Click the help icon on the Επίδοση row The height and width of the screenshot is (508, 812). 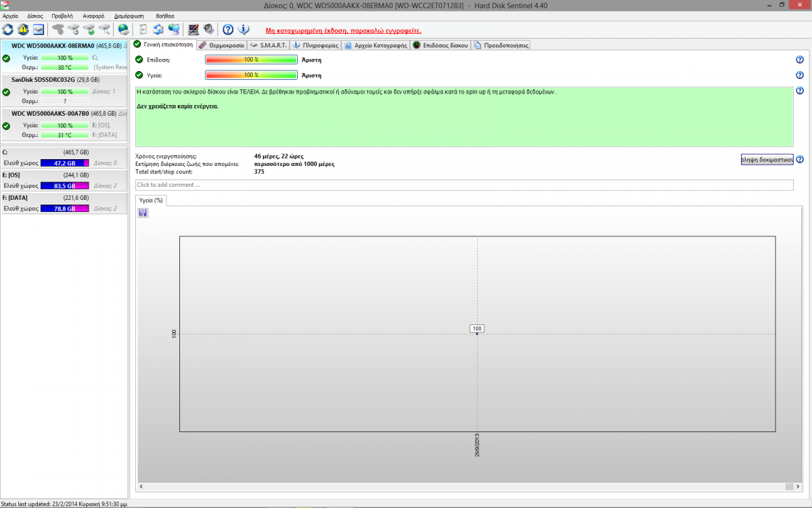pyautogui.click(x=800, y=60)
